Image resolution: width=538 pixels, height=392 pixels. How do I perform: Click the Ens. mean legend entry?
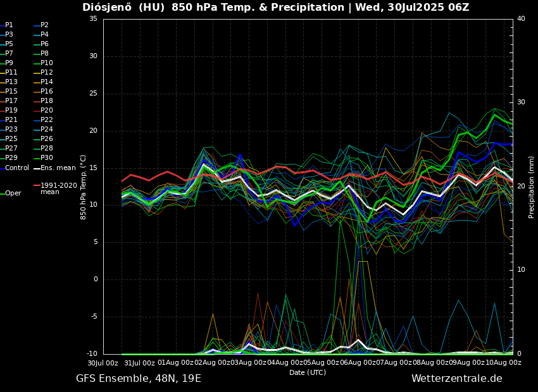coord(58,168)
